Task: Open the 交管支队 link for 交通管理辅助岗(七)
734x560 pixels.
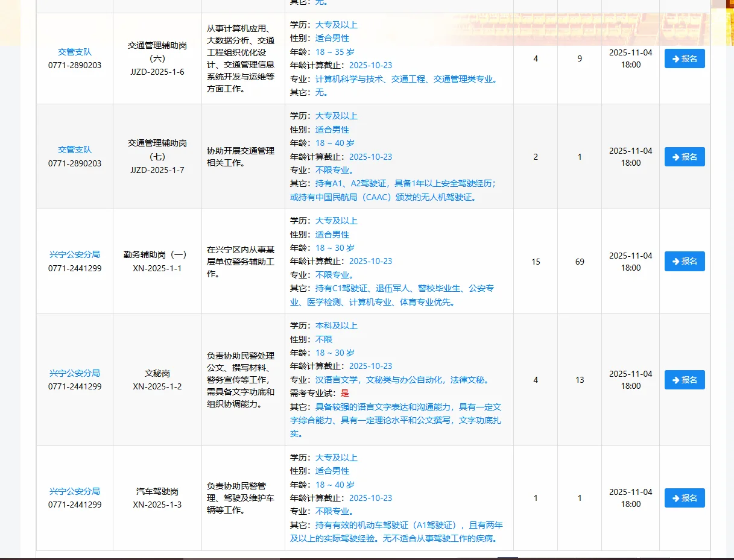Action: (74, 150)
